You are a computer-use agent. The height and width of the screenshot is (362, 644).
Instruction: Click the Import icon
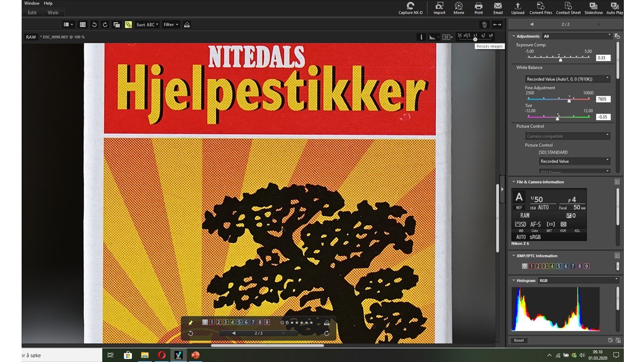tap(439, 8)
